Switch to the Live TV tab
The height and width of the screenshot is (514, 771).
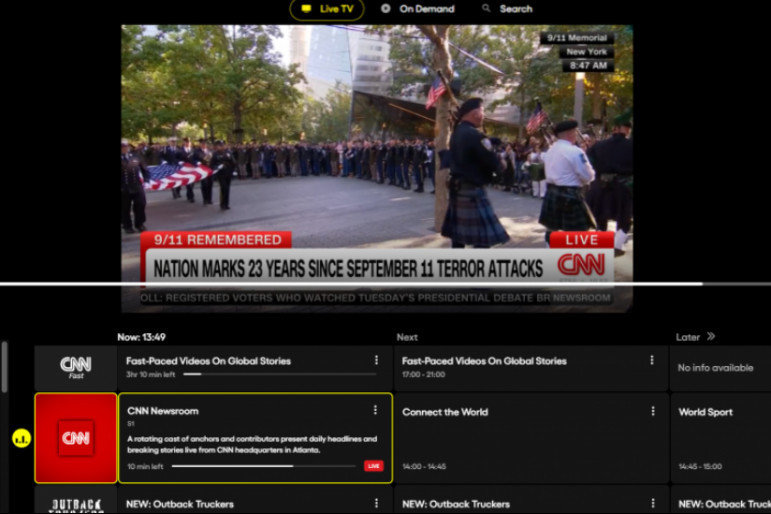click(327, 9)
